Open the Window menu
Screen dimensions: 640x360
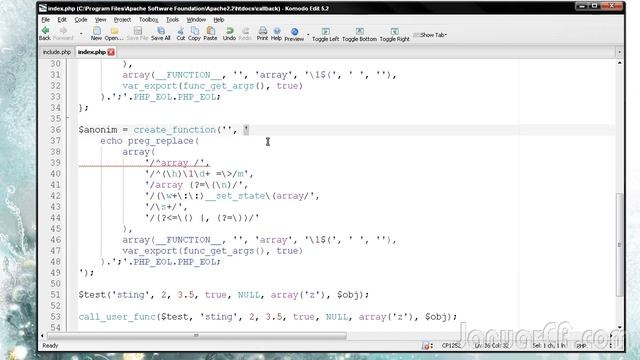click(196, 20)
